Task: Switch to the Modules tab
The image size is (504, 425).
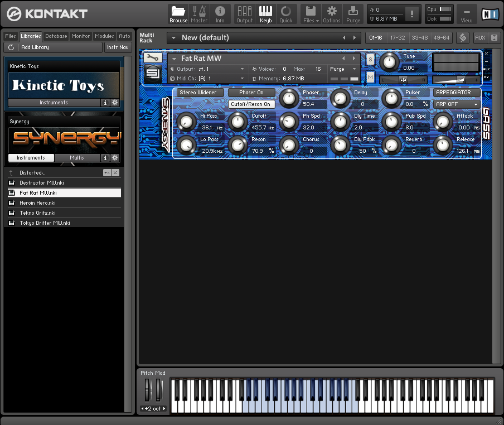Action: [x=104, y=36]
